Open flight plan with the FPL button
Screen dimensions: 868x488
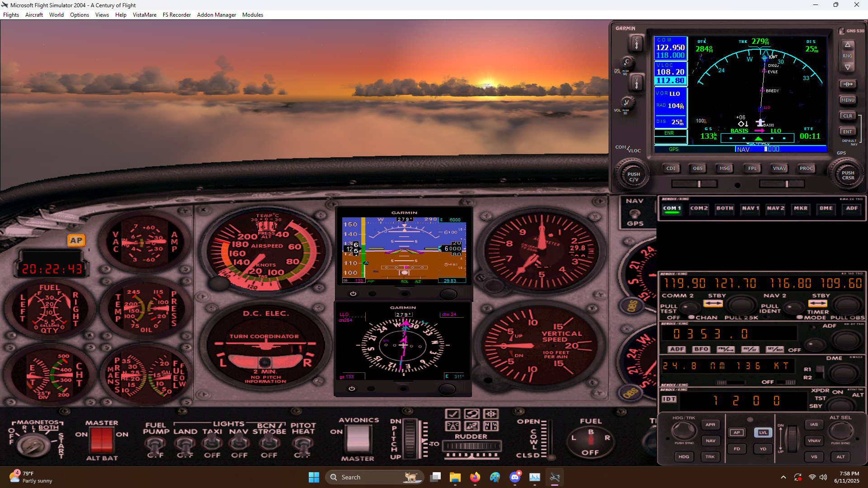pyautogui.click(x=752, y=168)
